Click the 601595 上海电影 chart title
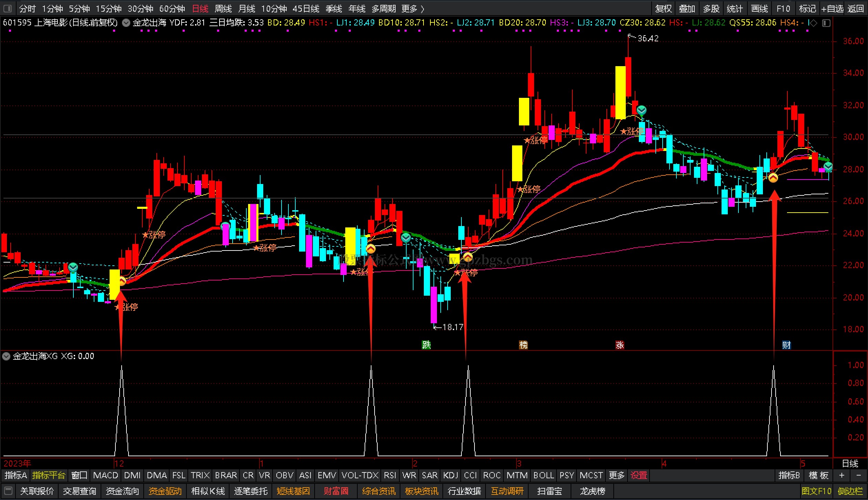The height and width of the screenshot is (500, 868). click(60, 23)
